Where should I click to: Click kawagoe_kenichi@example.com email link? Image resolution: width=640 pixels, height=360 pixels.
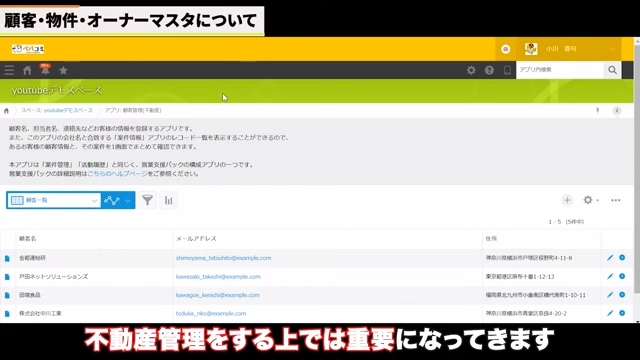click(218, 295)
